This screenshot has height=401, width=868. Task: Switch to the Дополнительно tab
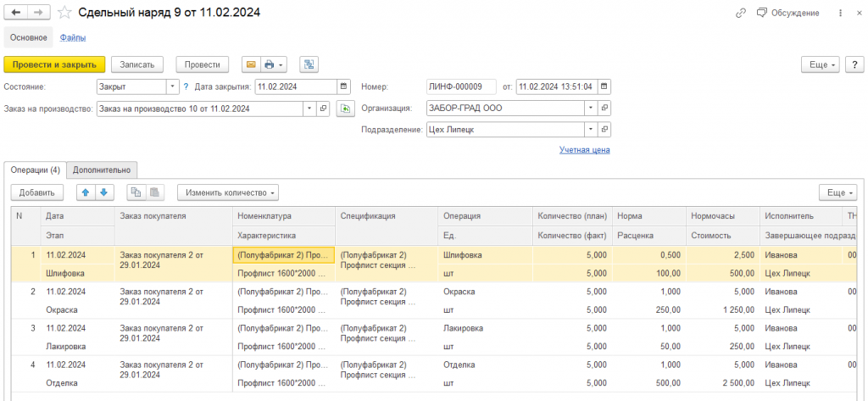102,170
